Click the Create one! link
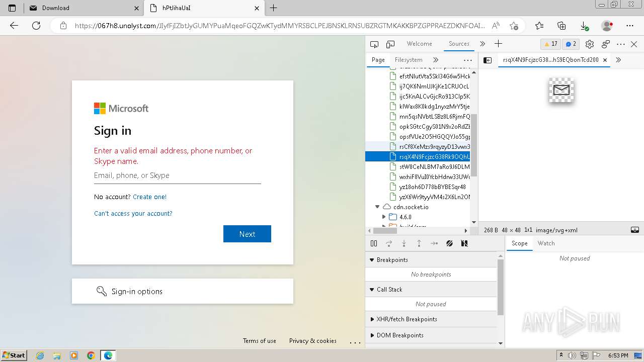644x362 pixels. pyautogui.click(x=149, y=197)
